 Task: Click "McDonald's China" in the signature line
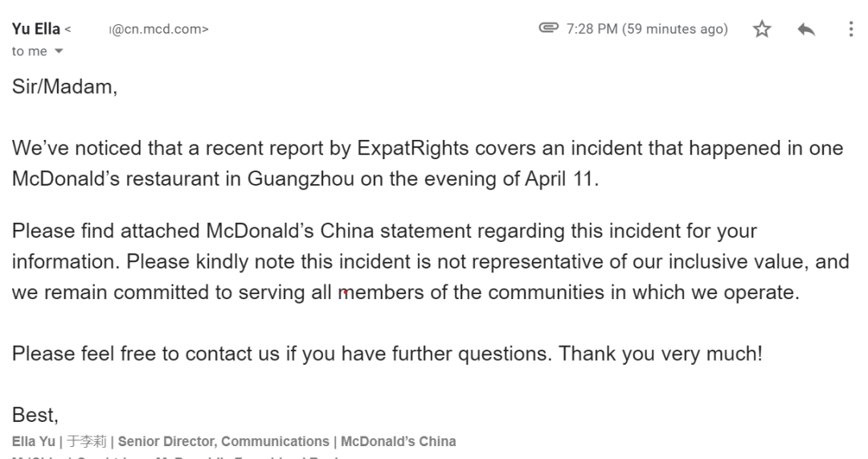398,441
